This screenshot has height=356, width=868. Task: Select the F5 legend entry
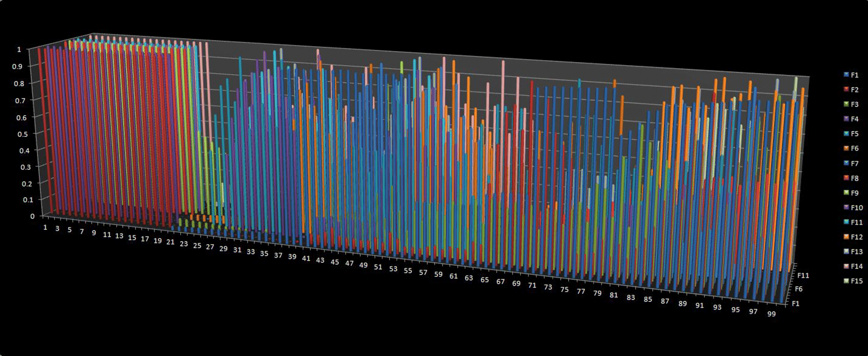[x=851, y=134]
